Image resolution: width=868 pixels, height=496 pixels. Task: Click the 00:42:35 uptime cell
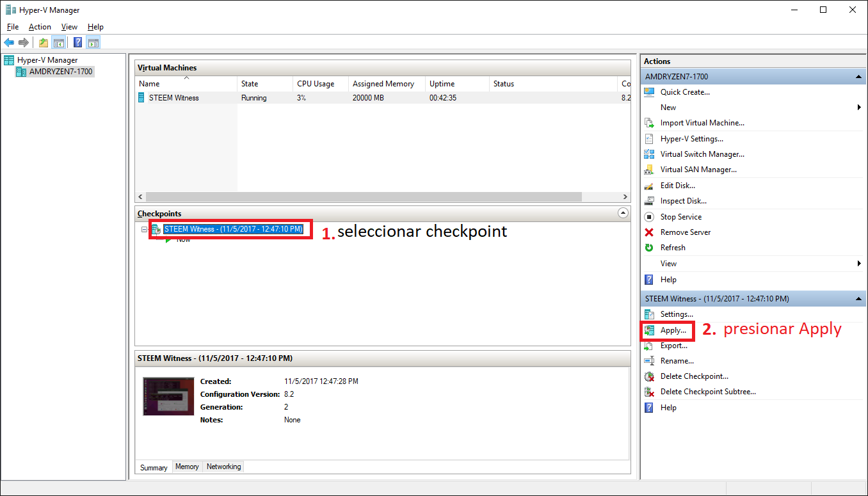tap(443, 98)
